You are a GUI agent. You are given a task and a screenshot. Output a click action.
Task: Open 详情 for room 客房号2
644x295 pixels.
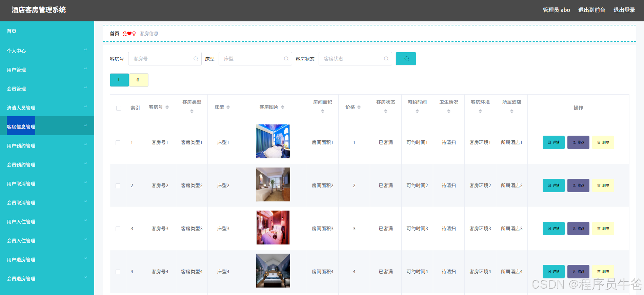point(554,185)
